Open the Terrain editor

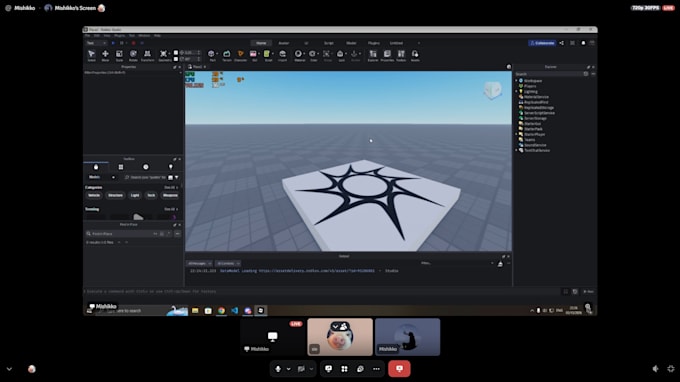(227, 55)
